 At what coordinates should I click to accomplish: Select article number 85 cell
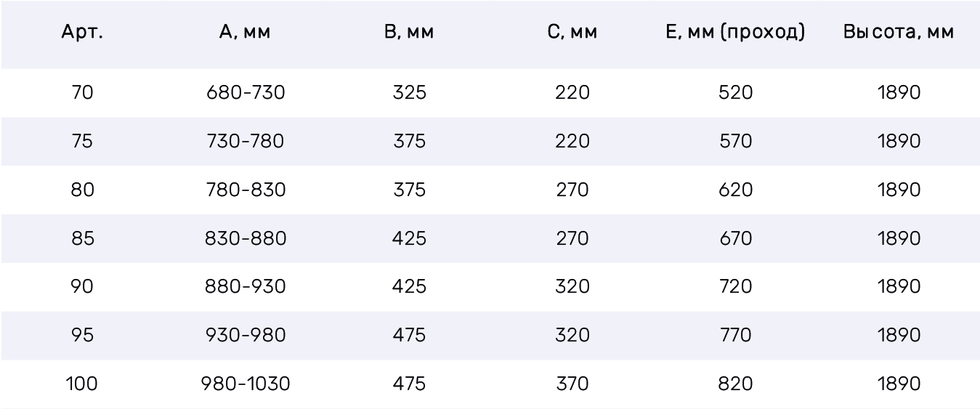pos(82,239)
